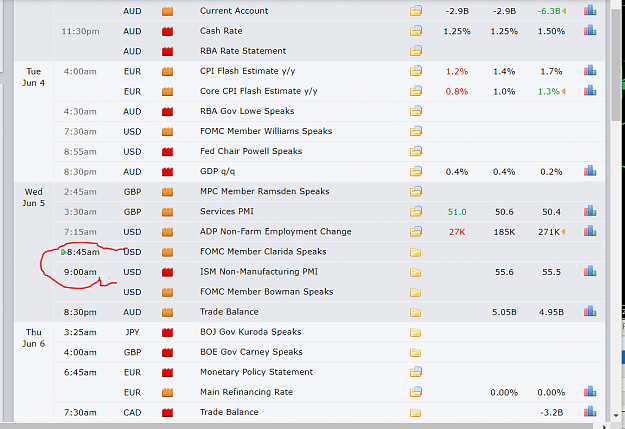This screenshot has height=429, width=625.
Task: Click the scrollbar down arrow
Action: [615, 415]
